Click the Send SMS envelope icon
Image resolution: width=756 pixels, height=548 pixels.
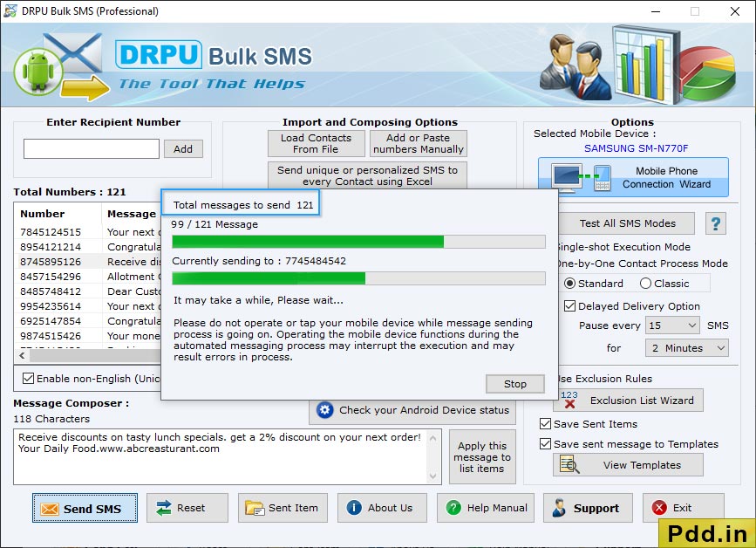click(x=49, y=509)
